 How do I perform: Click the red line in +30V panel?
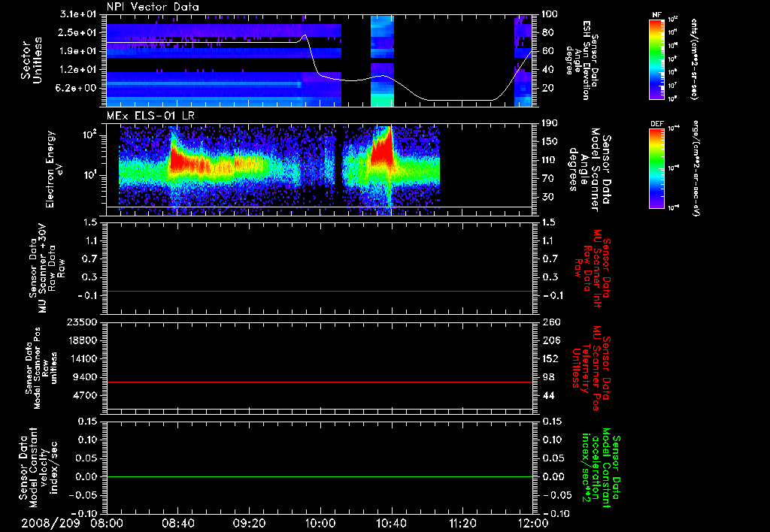pos(319,291)
